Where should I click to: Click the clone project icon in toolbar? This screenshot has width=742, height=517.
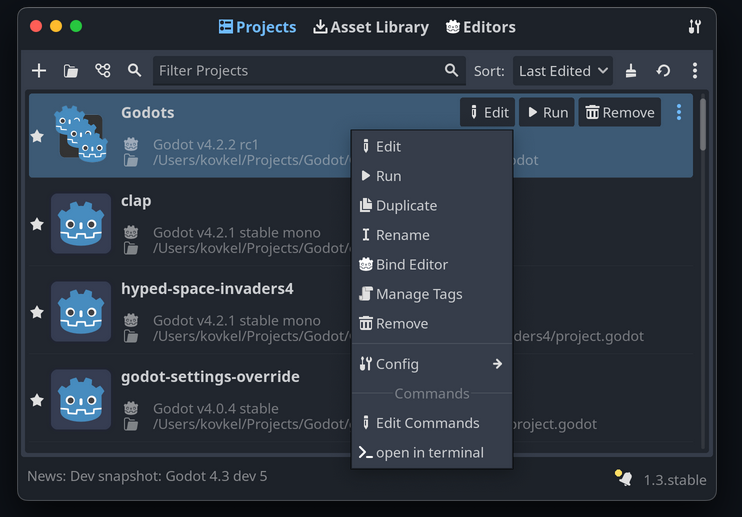(x=102, y=71)
